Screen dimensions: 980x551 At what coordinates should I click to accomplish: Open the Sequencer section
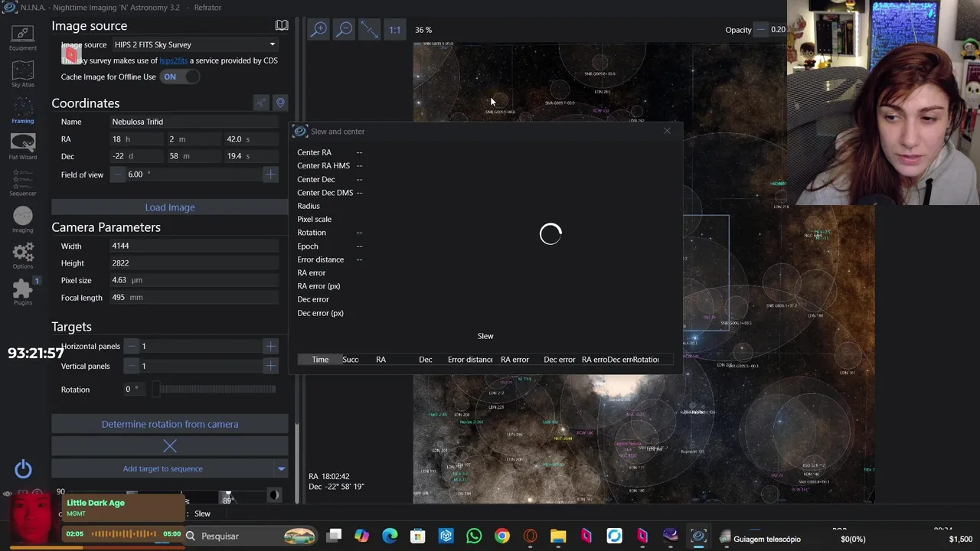point(22,183)
